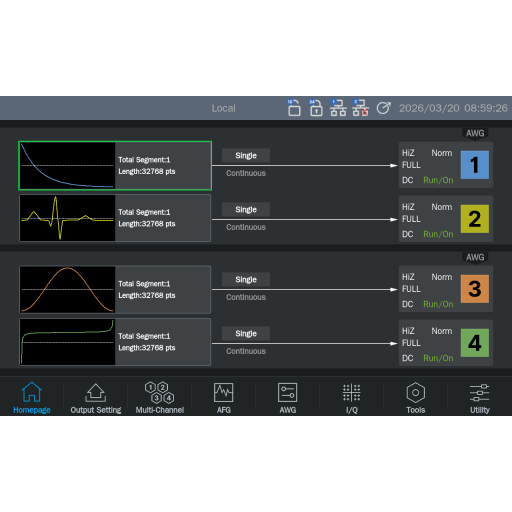Open the Output Setting page icon
The image size is (512, 512).
point(96,393)
